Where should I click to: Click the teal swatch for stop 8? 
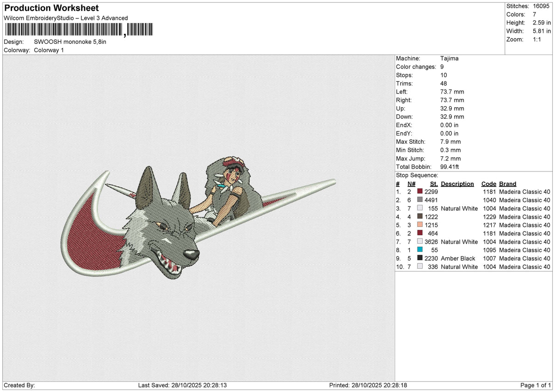pos(420,250)
